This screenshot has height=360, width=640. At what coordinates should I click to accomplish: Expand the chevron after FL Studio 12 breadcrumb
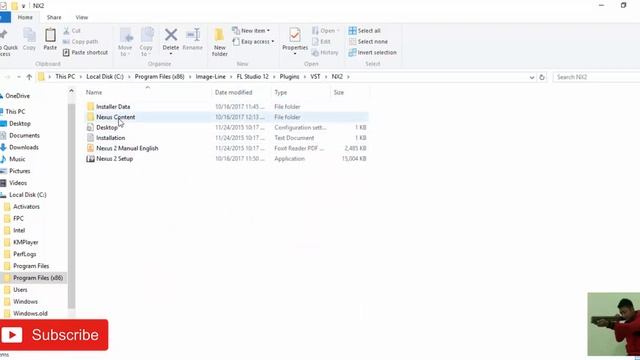click(x=274, y=77)
